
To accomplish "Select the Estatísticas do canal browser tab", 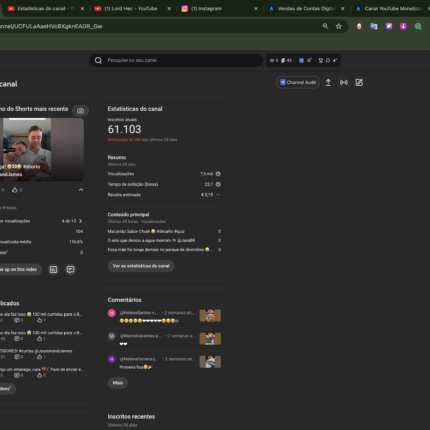I will tap(45, 9).
